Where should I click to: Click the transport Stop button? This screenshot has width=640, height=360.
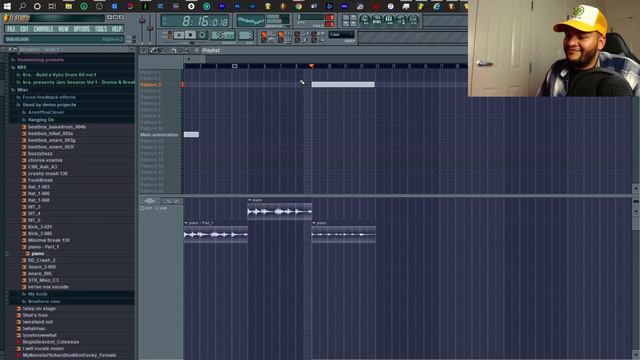tap(190, 35)
